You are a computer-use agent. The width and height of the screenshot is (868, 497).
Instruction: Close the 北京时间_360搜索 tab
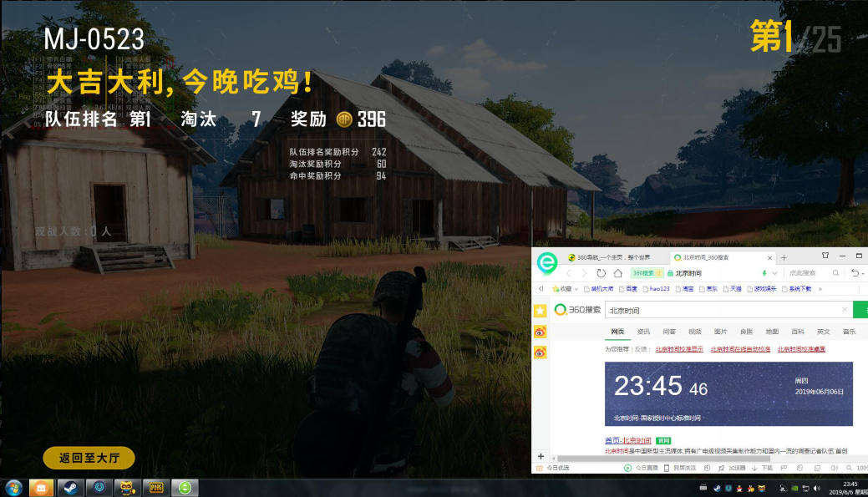(x=769, y=258)
